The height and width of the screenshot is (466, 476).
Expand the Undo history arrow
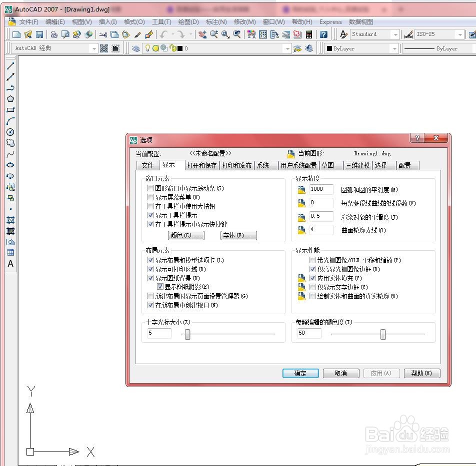(x=173, y=34)
